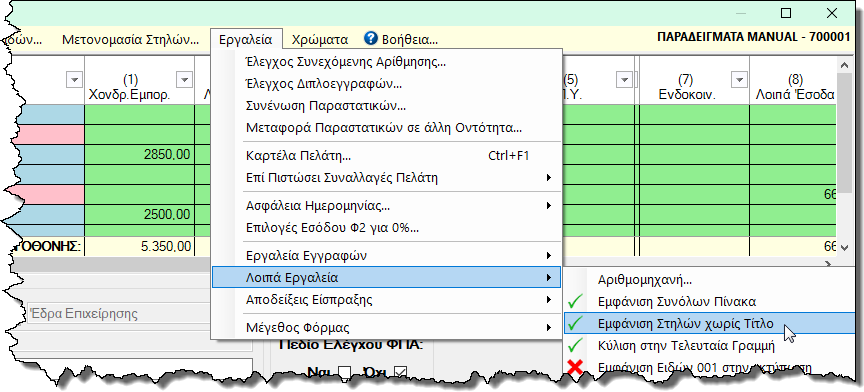The height and width of the screenshot is (392, 864).
Task: Click the grid vertical scrollbar down arrow
Action: pos(846,248)
